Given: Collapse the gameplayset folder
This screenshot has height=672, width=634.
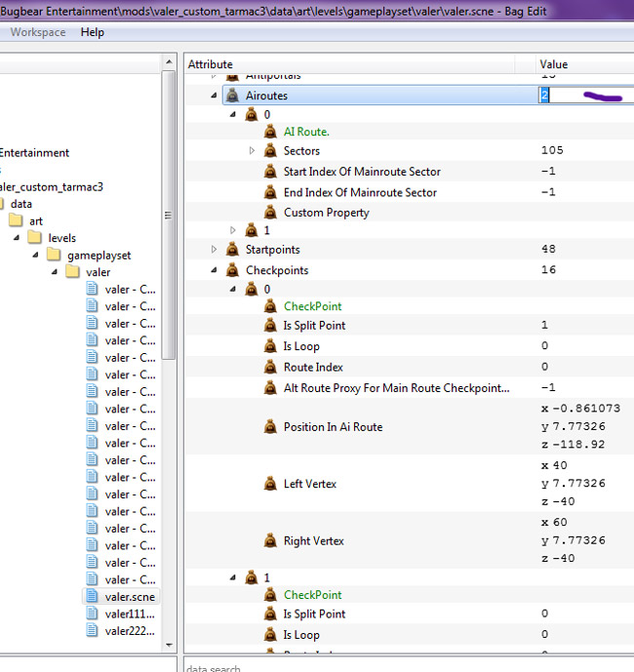Looking at the screenshot, I should [35, 255].
